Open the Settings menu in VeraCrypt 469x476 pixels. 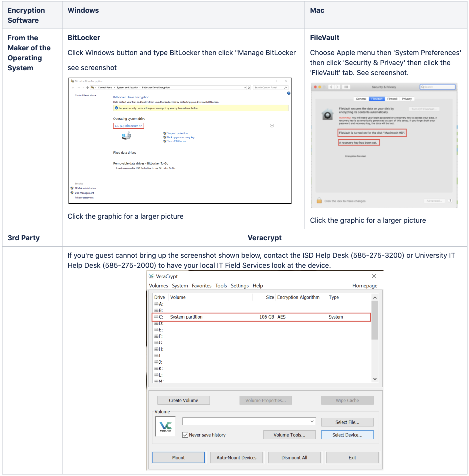(239, 286)
